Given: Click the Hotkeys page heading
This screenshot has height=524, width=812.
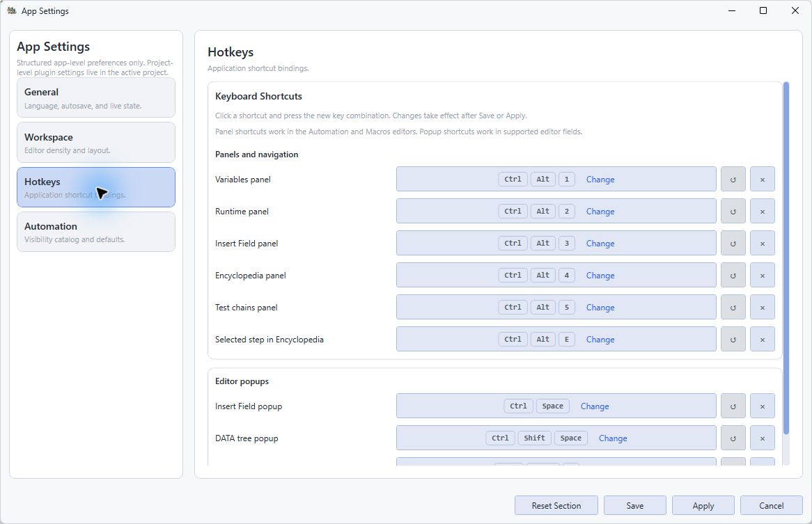Looking at the screenshot, I should click(x=231, y=52).
